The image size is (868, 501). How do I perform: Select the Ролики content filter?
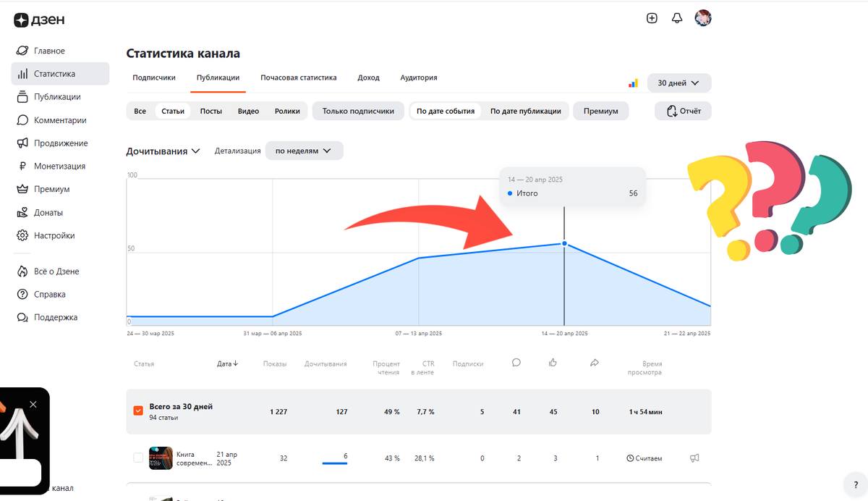(x=287, y=111)
